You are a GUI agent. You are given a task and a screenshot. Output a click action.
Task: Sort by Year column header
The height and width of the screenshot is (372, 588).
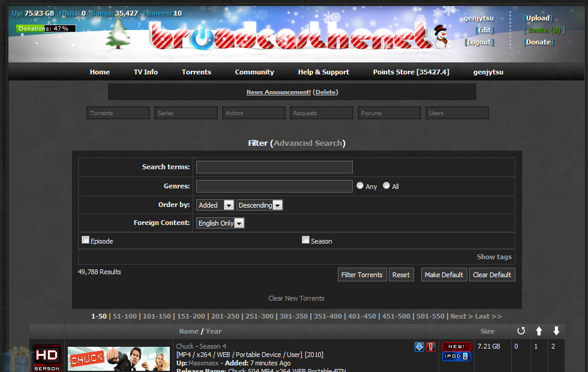[214, 331]
